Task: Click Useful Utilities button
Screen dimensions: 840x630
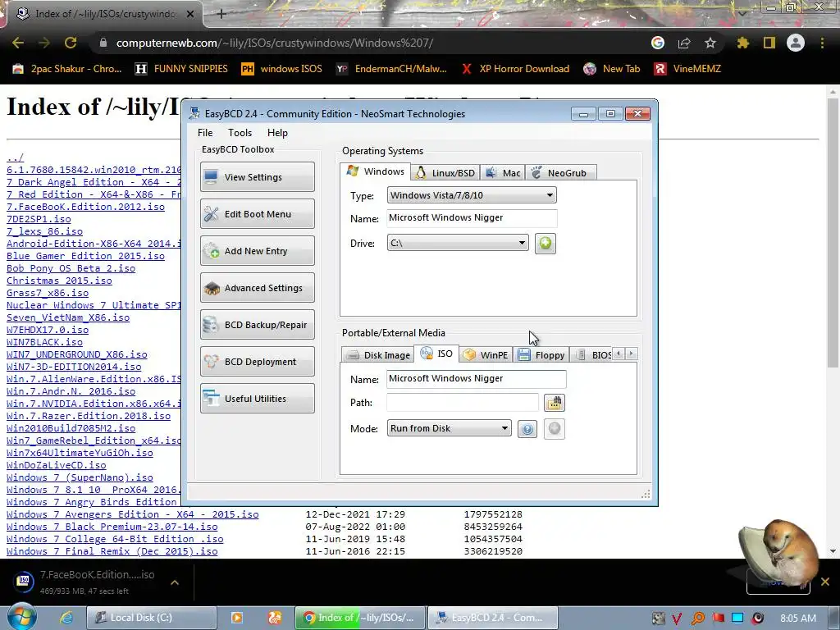Action: (257, 399)
